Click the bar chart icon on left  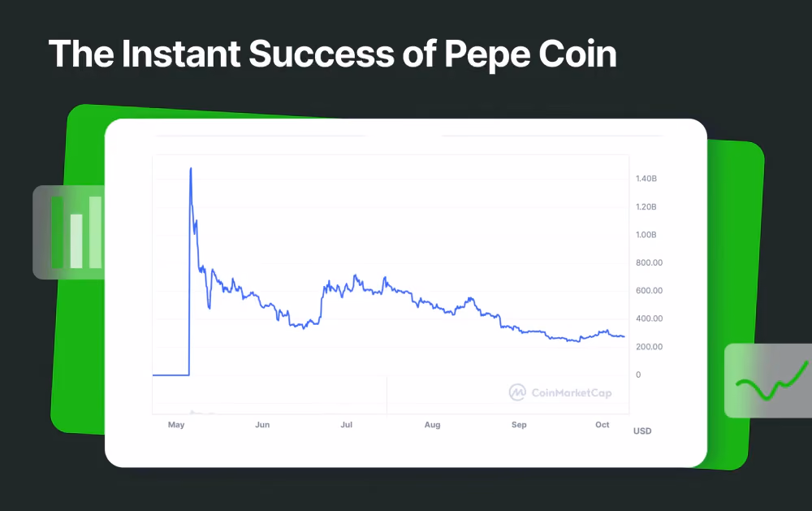tap(76, 232)
